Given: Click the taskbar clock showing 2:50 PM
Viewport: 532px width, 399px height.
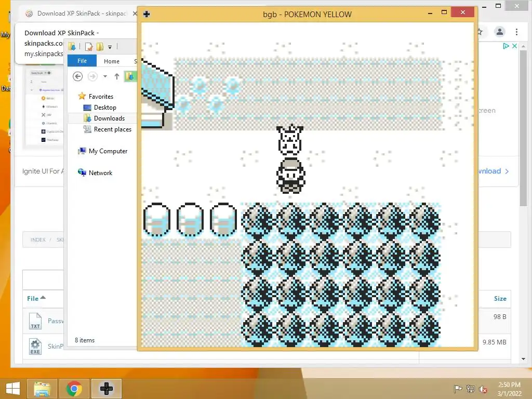Looking at the screenshot, I should tap(509, 389).
